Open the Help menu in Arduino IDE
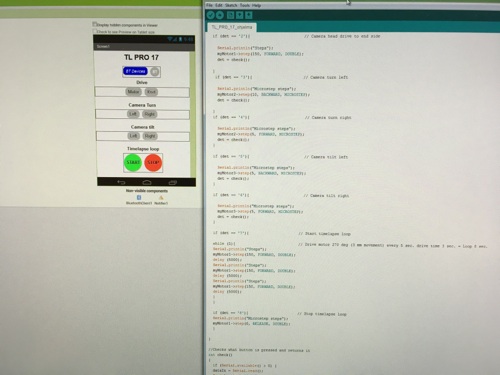Screen dimensions: 500x375 click(256, 5)
